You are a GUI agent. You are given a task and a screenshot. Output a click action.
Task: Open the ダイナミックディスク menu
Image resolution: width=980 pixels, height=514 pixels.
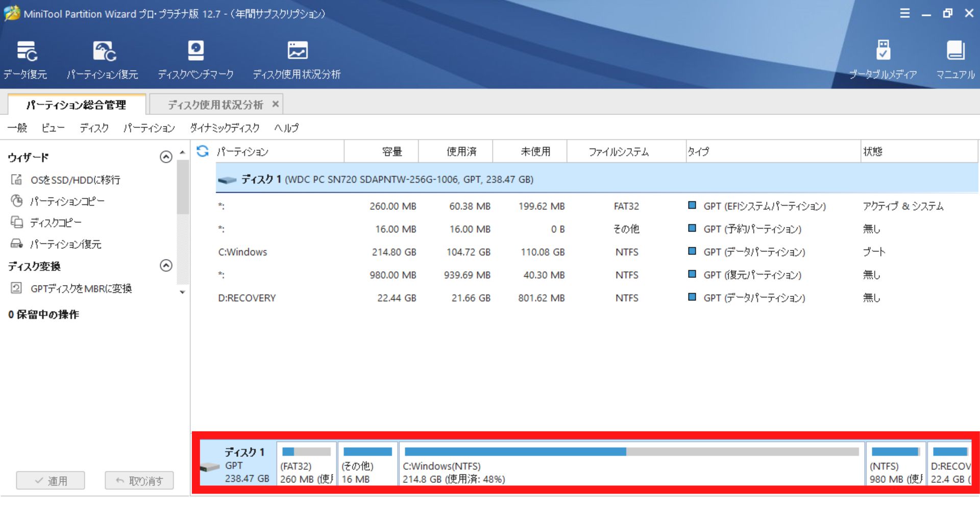[x=225, y=128]
